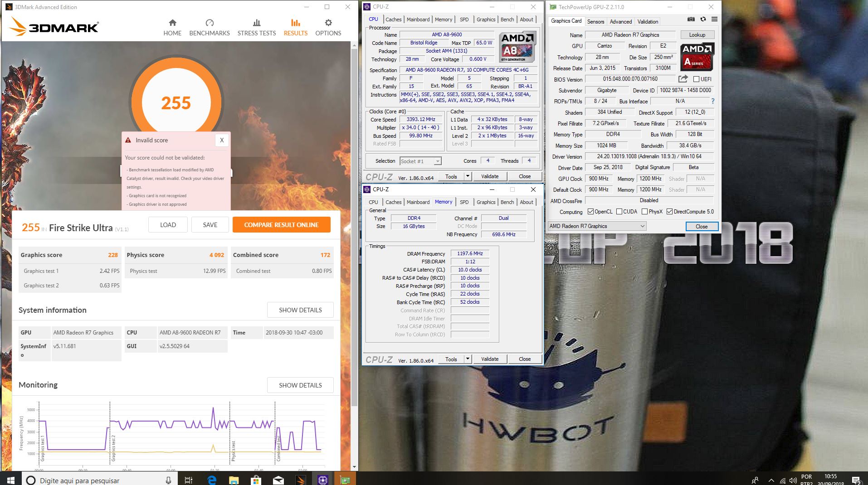Click the CPU-Z taskbar icon
This screenshot has height=485, width=868.
(x=322, y=480)
